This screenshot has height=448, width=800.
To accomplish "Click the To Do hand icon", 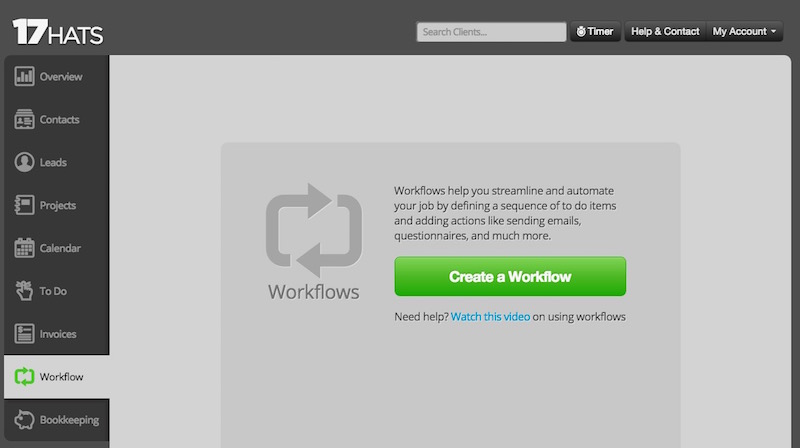I will [24, 291].
